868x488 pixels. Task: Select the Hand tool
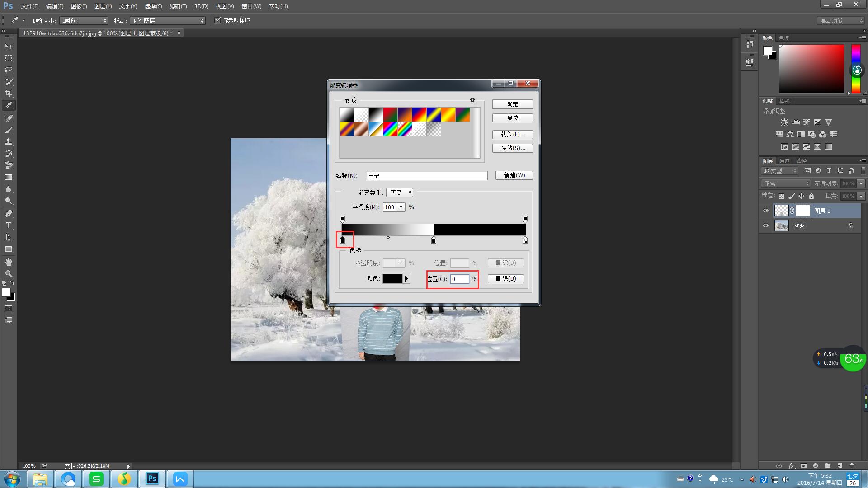tap(9, 262)
